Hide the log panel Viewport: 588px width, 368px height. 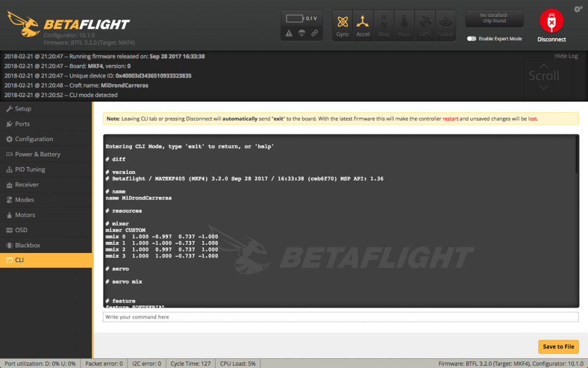click(566, 56)
